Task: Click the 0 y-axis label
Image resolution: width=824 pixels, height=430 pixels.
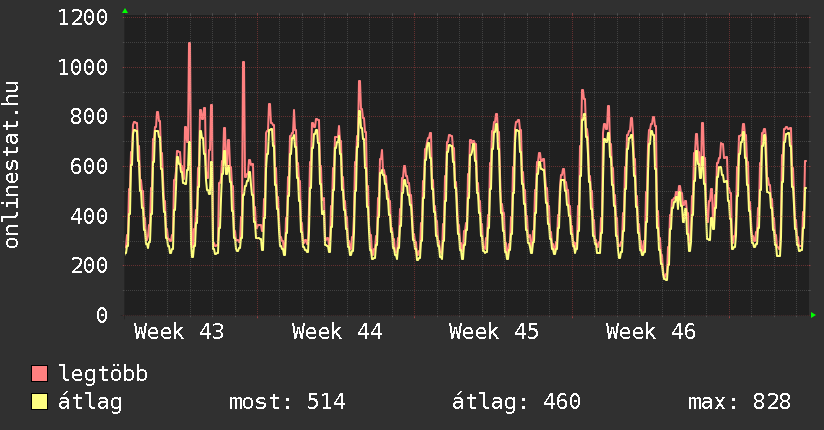Action: click(x=102, y=315)
